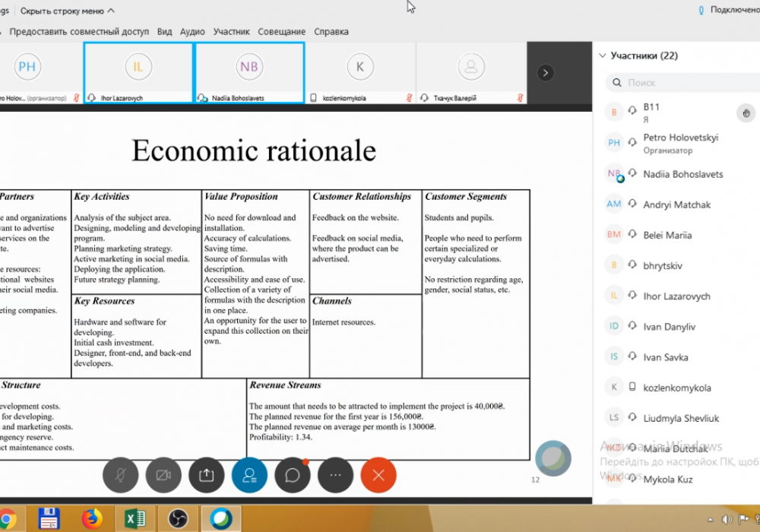Image resolution: width=760 pixels, height=532 pixels.
Task: Open Excel from the taskbar
Action: (135, 519)
